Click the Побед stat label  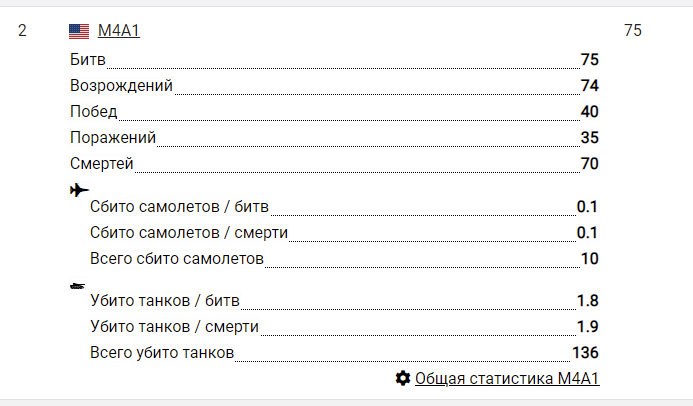click(94, 112)
